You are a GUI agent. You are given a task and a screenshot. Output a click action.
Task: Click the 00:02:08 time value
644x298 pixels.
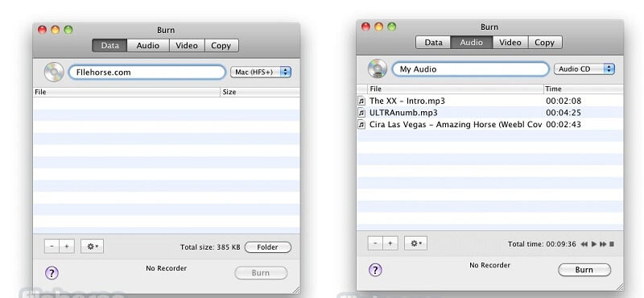[563, 101]
